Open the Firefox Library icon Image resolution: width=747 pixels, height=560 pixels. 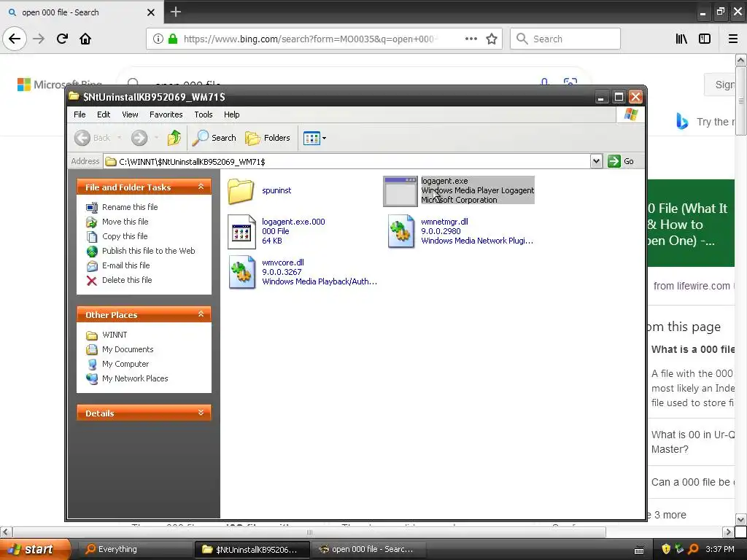click(x=681, y=39)
